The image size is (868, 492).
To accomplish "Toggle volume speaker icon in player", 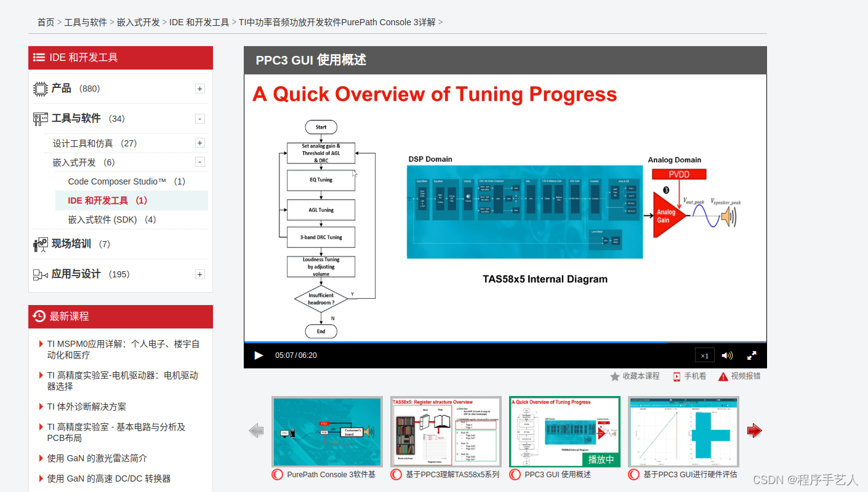I will point(727,355).
